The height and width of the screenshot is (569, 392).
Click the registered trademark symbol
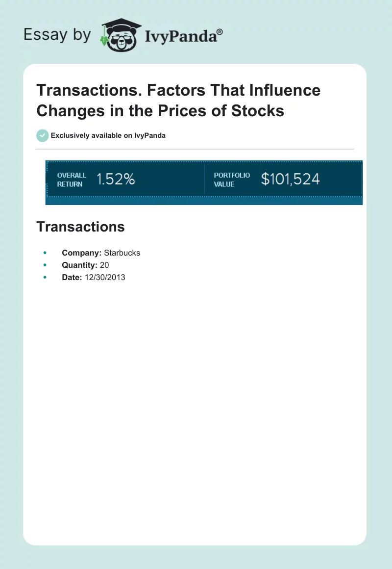pyautogui.click(x=220, y=32)
